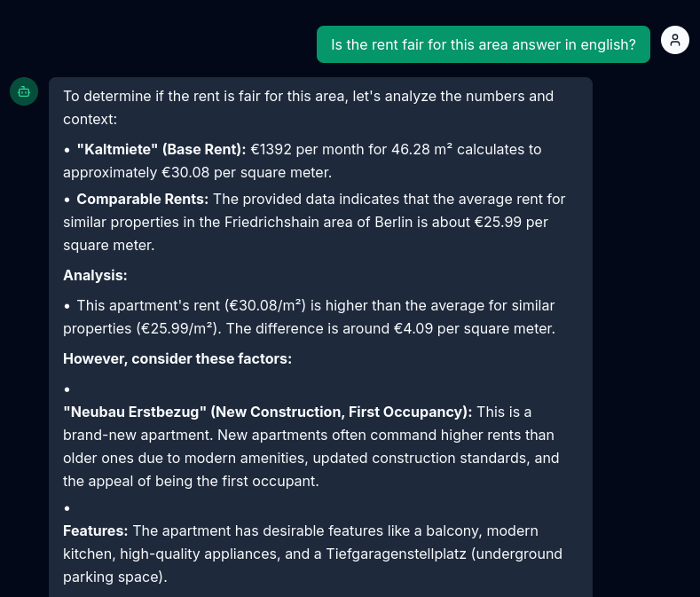The image size is (700, 597).
Task: Click the empty bullet above "Neubau Erstbezug"
Action: (x=67, y=389)
